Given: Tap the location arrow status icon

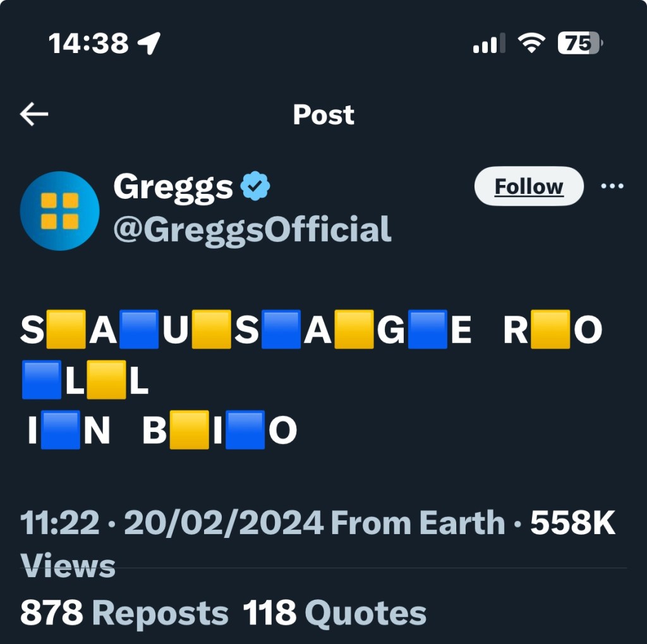Looking at the screenshot, I should 149,44.
